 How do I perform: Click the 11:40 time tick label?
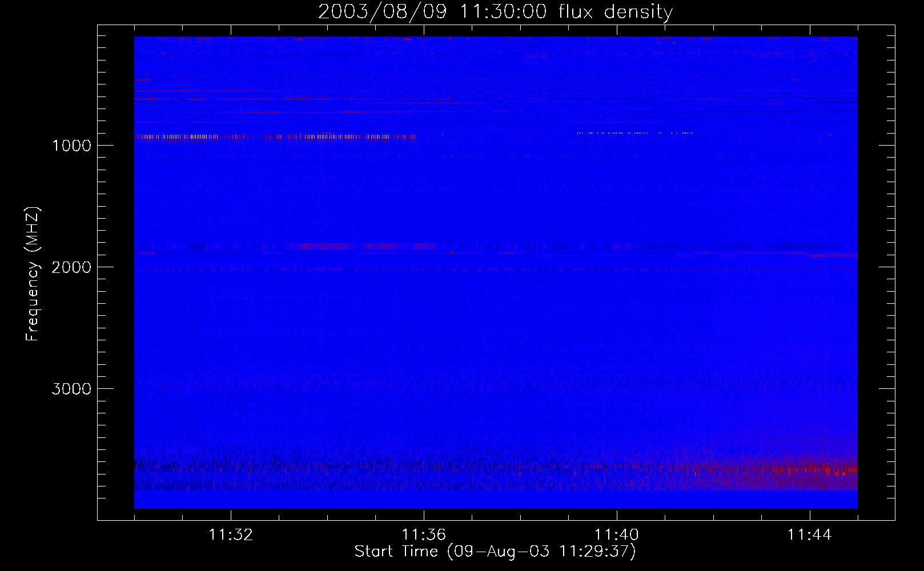(x=617, y=535)
